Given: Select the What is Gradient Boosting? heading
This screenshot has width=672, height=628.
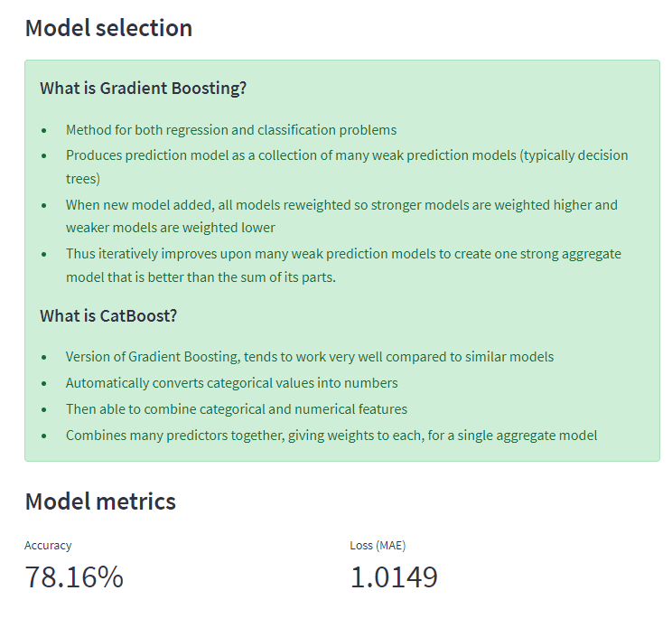Looking at the screenshot, I should 143,89.
